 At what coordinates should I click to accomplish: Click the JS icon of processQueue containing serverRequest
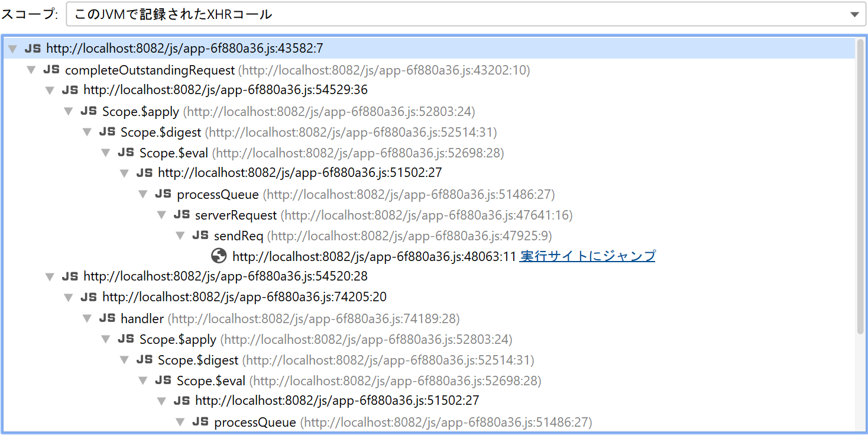coord(163,194)
